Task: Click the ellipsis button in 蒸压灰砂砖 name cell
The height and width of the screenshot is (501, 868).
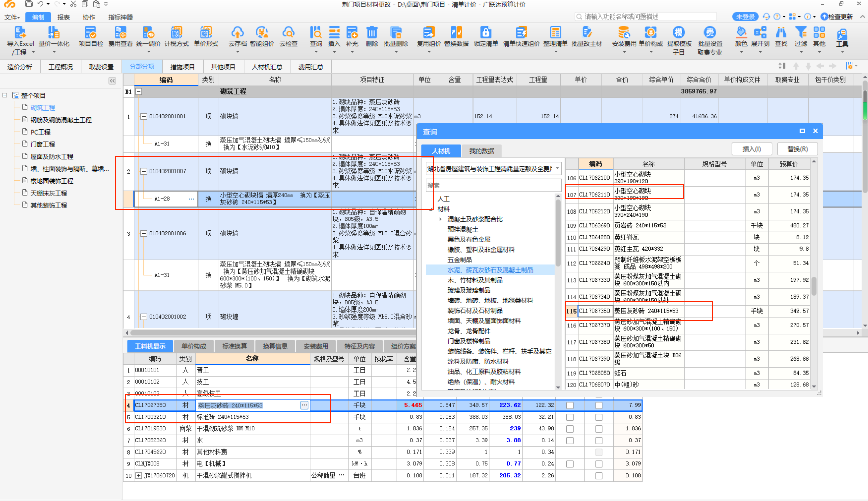Action: coord(304,405)
